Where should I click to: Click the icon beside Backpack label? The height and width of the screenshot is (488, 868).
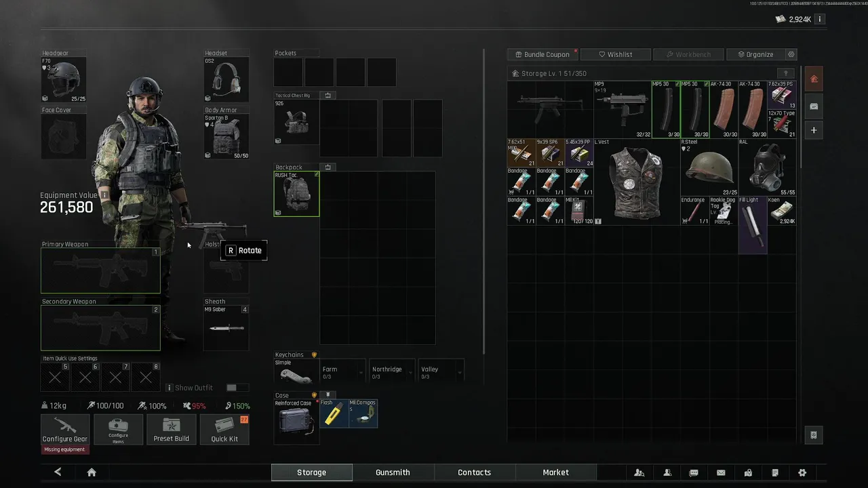tap(328, 167)
